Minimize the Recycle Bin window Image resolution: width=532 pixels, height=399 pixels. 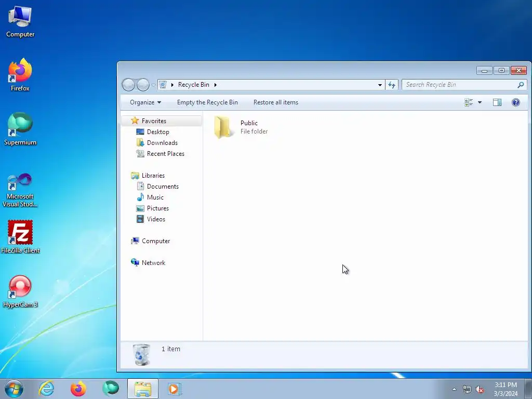pos(484,71)
